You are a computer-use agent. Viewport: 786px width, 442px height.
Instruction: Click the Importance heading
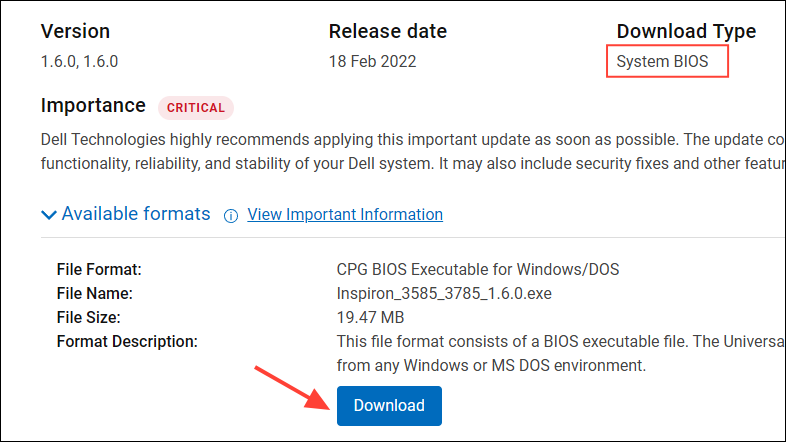coord(93,106)
